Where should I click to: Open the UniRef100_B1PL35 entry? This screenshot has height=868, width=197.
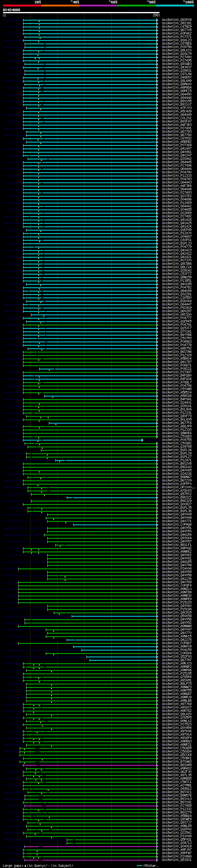(177, 507)
